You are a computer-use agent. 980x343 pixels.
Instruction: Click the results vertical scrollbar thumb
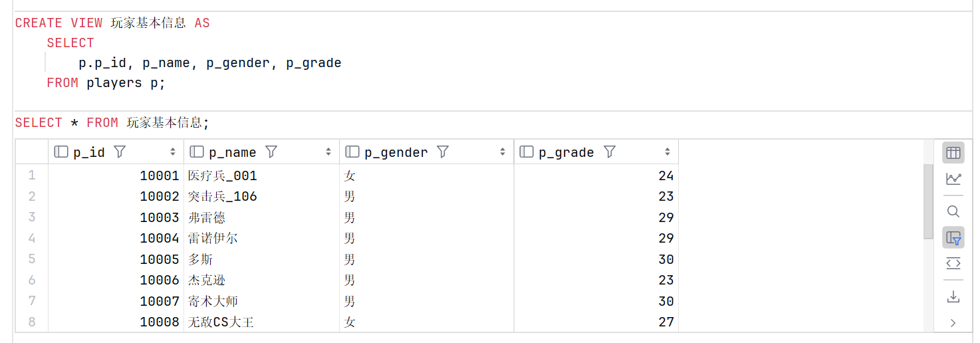(928, 201)
